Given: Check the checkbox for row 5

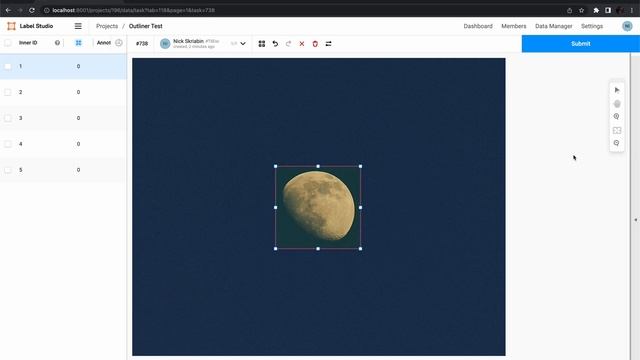Looking at the screenshot, I should coord(8,170).
